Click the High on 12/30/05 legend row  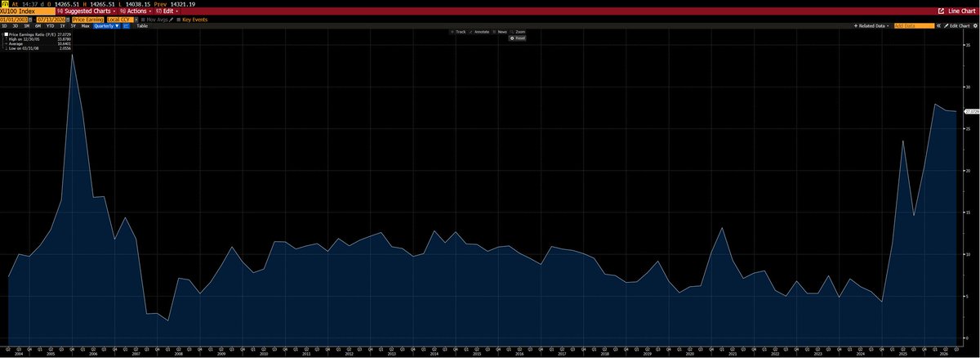pyautogui.click(x=38, y=39)
